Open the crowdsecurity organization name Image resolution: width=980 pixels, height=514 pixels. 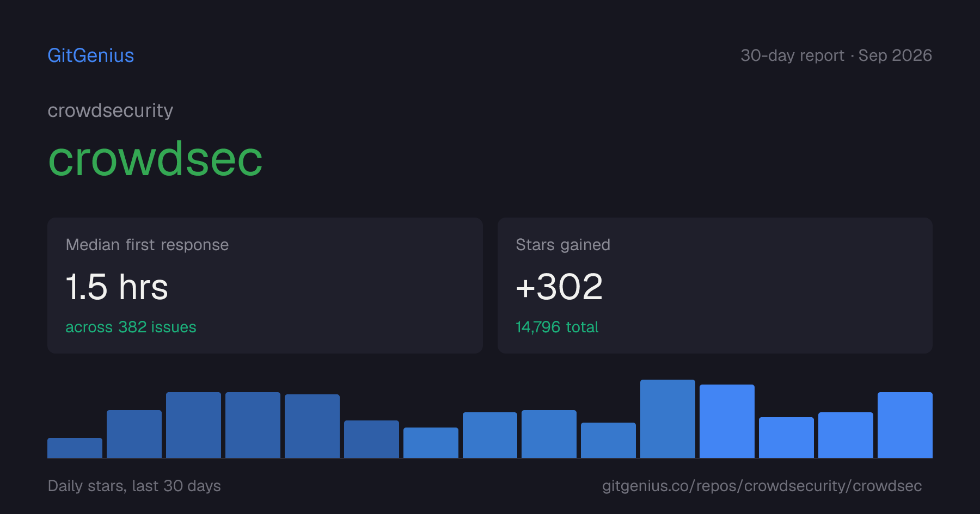tap(111, 111)
